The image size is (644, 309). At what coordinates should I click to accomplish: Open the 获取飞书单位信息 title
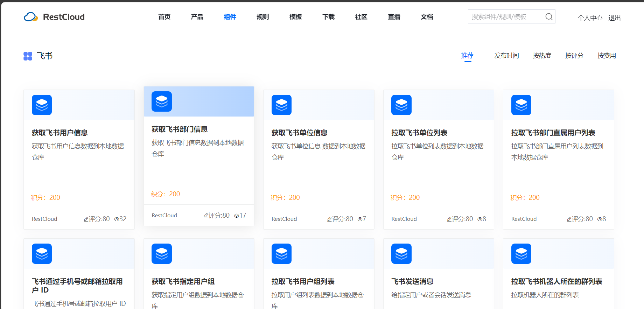click(x=300, y=133)
